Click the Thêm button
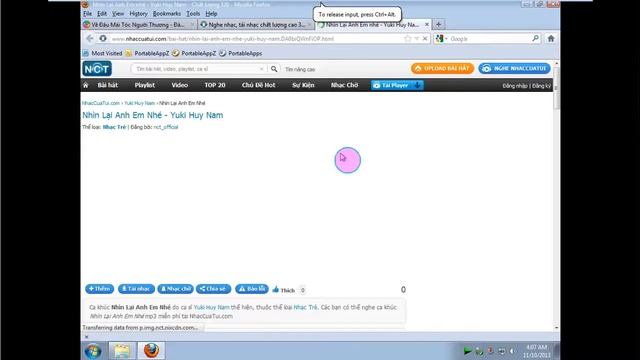The width and height of the screenshot is (640, 360). 100,289
